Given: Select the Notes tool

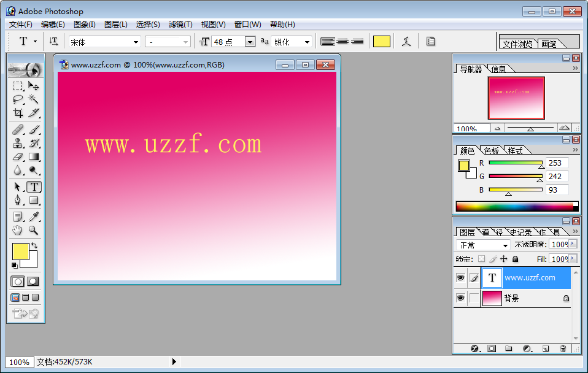Looking at the screenshot, I should pos(18,217).
